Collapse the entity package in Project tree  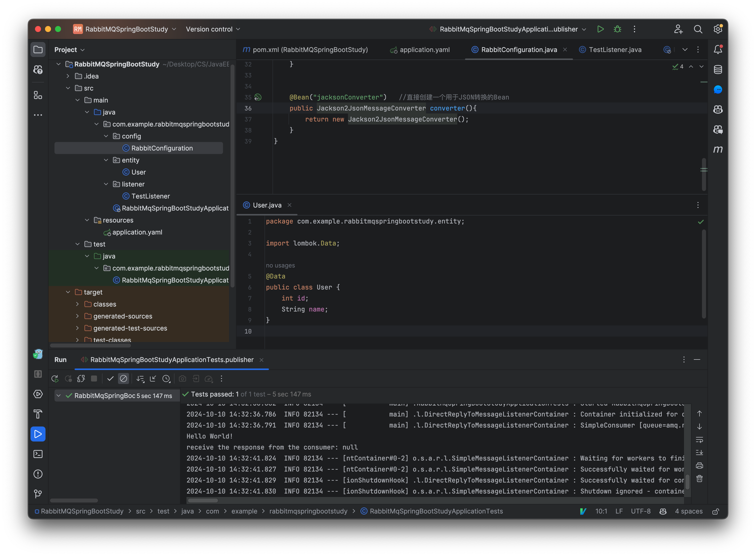pos(106,160)
